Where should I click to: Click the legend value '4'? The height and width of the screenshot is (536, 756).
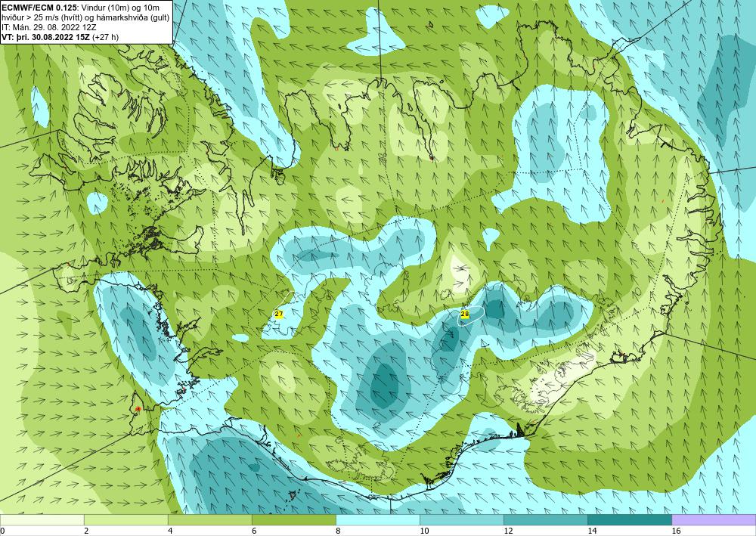click(170, 531)
